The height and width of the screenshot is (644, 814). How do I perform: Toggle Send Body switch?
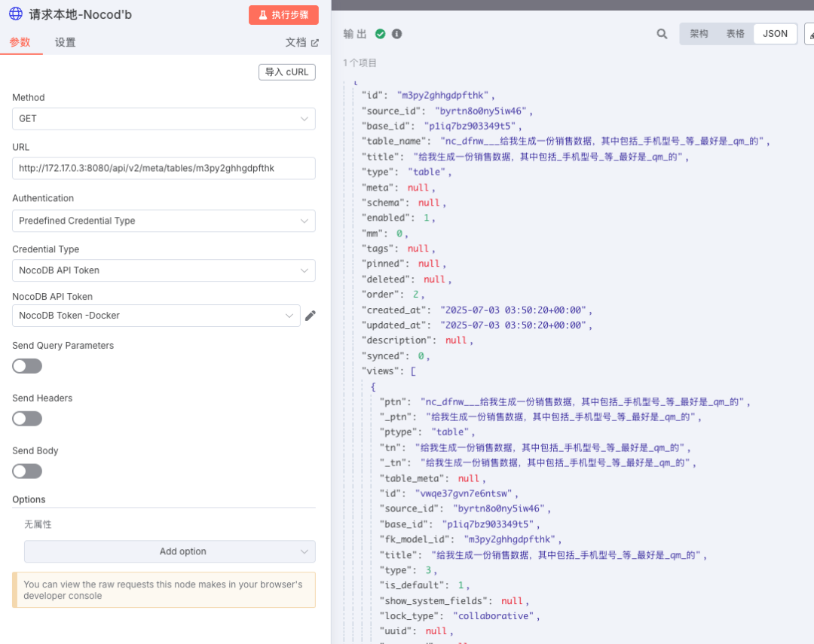pyautogui.click(x=27, y=472)
